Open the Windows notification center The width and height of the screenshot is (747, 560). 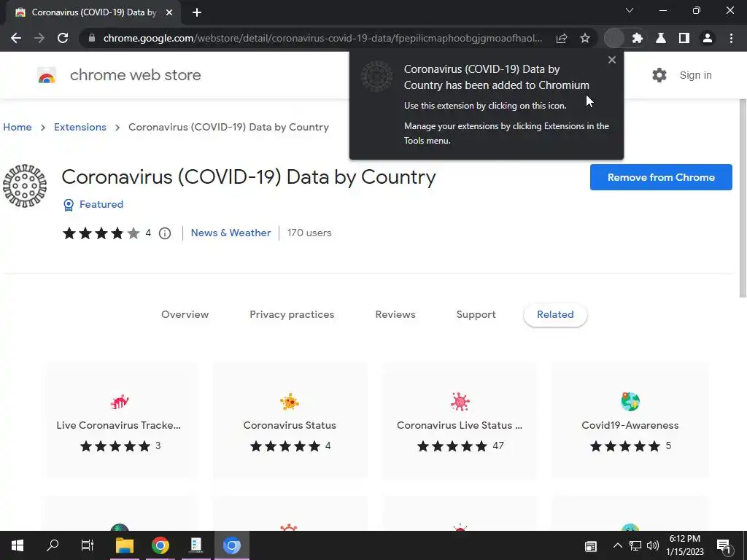point(724,546)
